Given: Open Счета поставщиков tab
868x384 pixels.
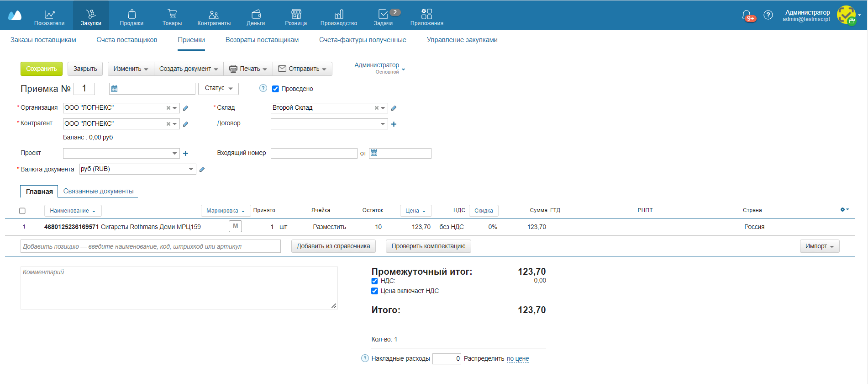Looking at the screenshot, I should 127,40.
